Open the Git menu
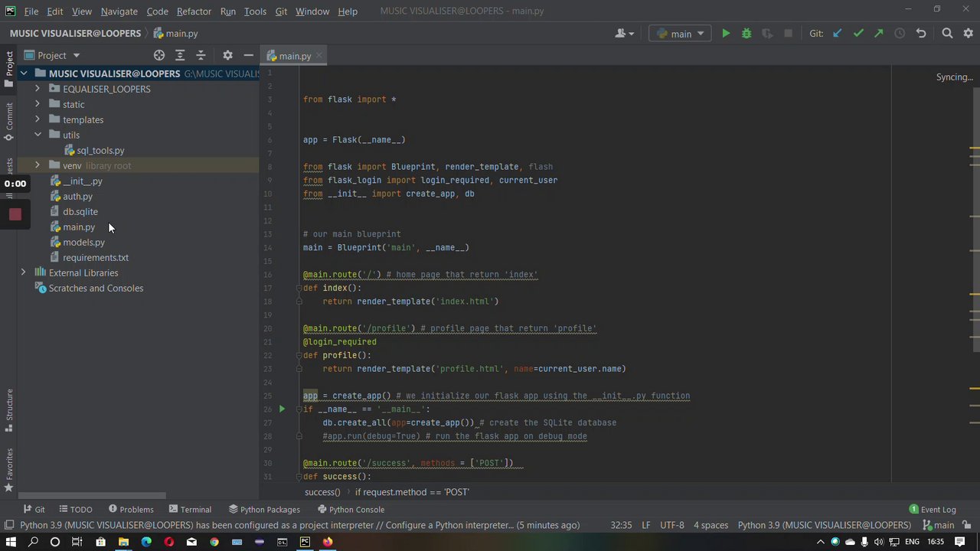980x551 pixels. point(281,11)
